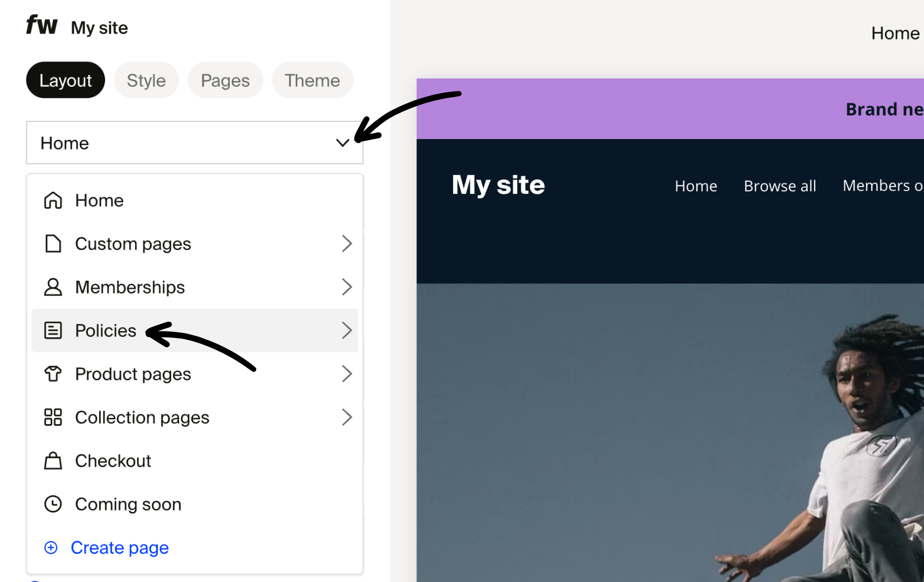Click the Coming soon clock icon
Viewport: 924px width, 582px height.
coord(53,504)
